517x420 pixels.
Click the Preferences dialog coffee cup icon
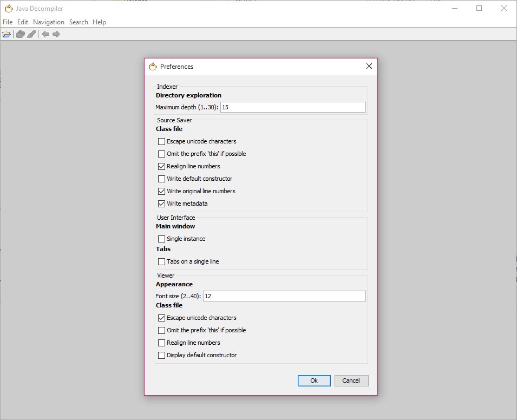[x=153, y=67]
